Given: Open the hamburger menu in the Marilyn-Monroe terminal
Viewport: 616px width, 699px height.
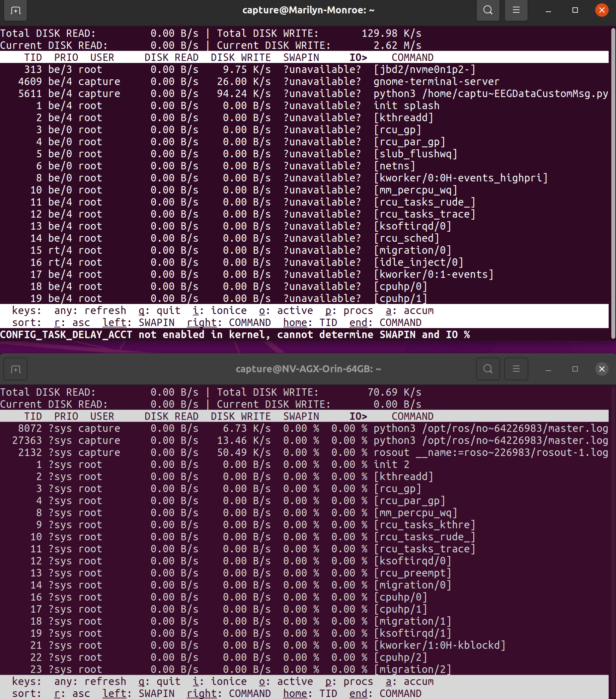Looking at the screenshot, I should click(516, 10).
